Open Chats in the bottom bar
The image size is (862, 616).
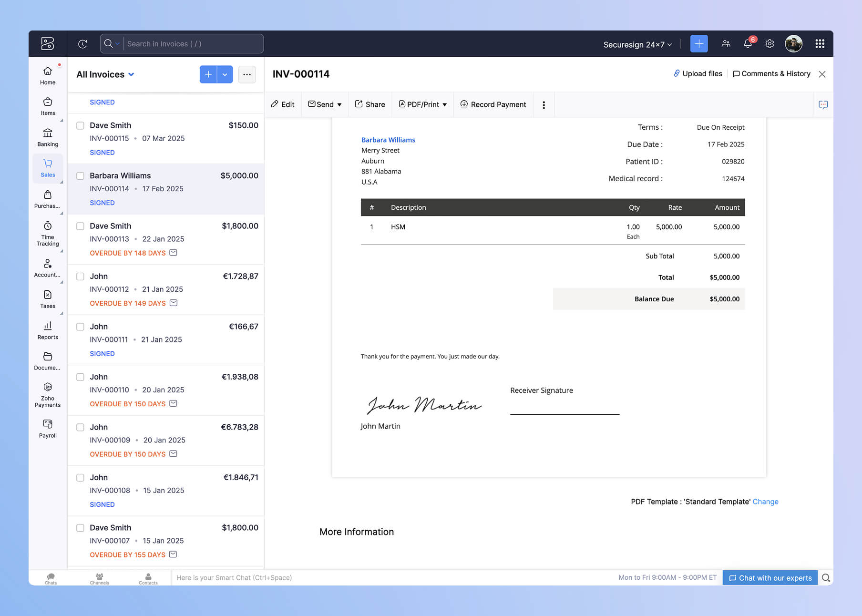(x=51, y=579)
